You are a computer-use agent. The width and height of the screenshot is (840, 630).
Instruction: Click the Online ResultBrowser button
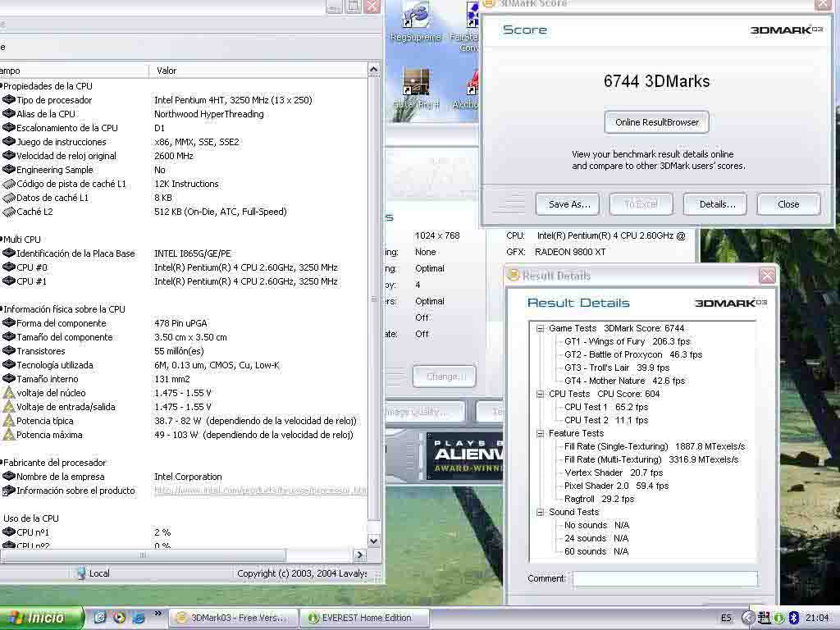pyautogui.click(x=657, y=122)
